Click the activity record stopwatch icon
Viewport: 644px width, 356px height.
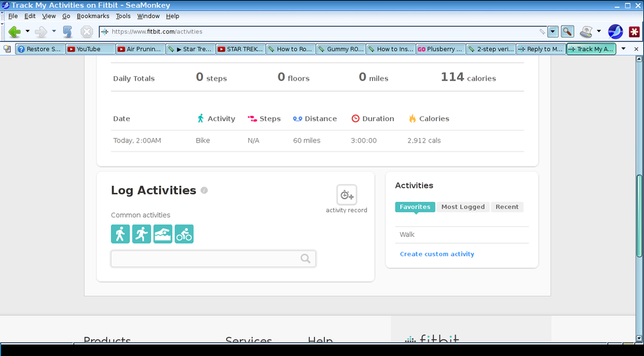coord(347,195)
